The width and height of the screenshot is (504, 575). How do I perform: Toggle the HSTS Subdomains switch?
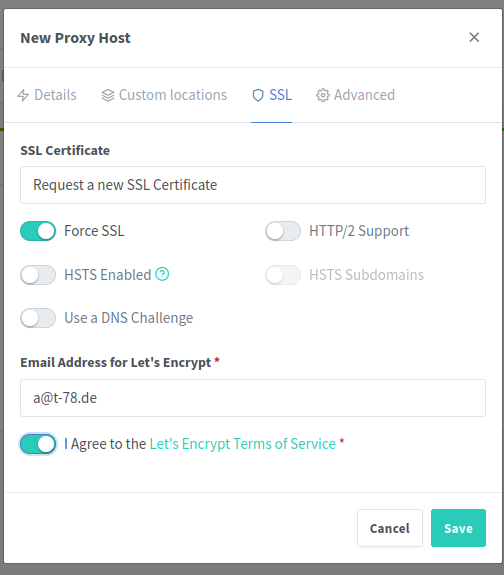tap(283, 275)
